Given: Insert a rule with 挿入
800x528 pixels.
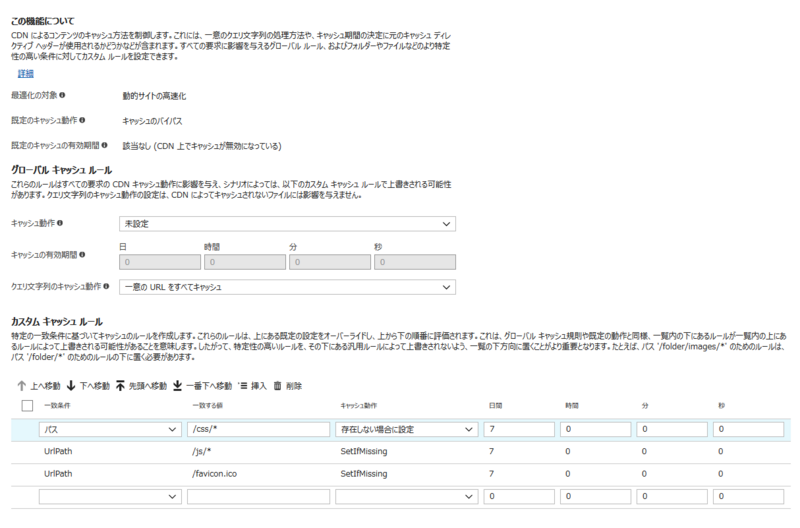Looking at the screenshot, I should click(x=253, y=386).
